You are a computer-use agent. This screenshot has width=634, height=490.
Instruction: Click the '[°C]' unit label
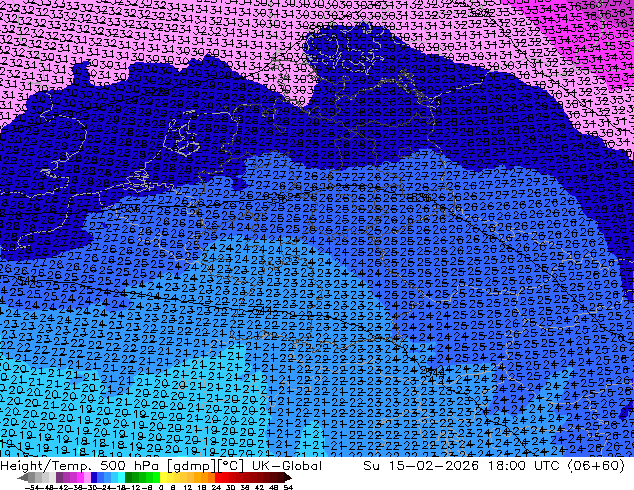[x=231, y=466]
